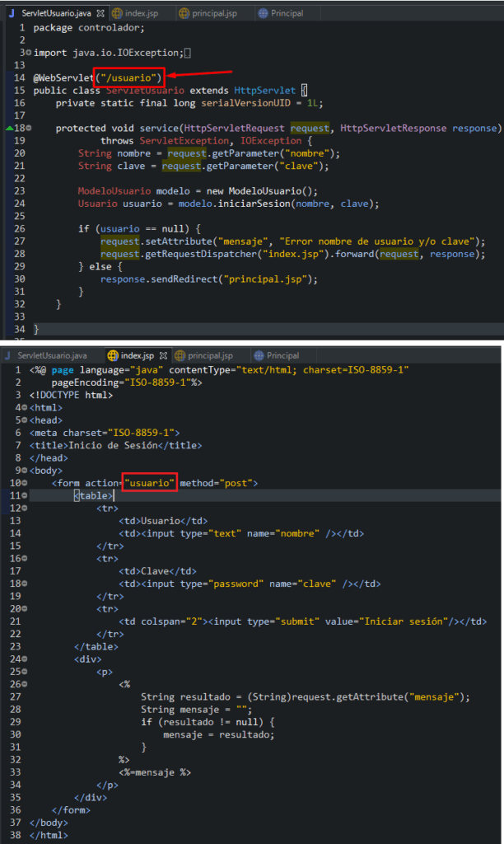Collapse the <table> element fold marker
504x844 pixels.
point(24,496)
